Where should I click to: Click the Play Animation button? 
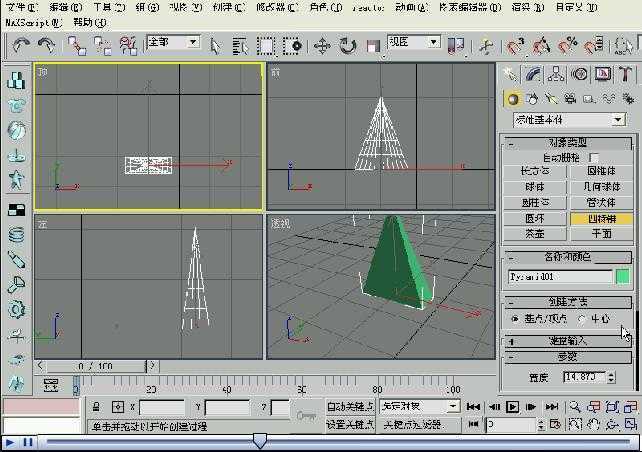513,407
